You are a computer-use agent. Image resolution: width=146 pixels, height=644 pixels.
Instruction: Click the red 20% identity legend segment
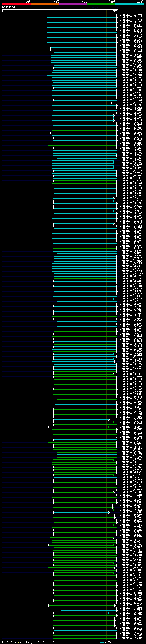(16, 4)
